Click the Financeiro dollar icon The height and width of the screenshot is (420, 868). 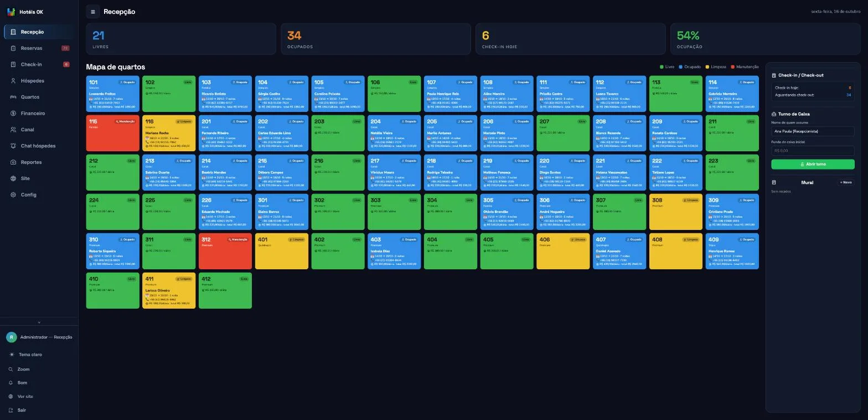coord(13,114)
